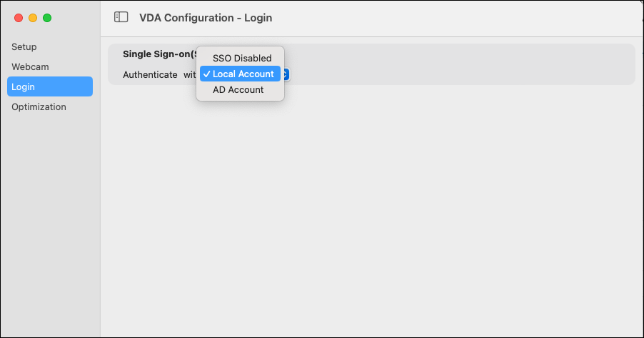Select the checked Local Account option

tap(242, 74)
